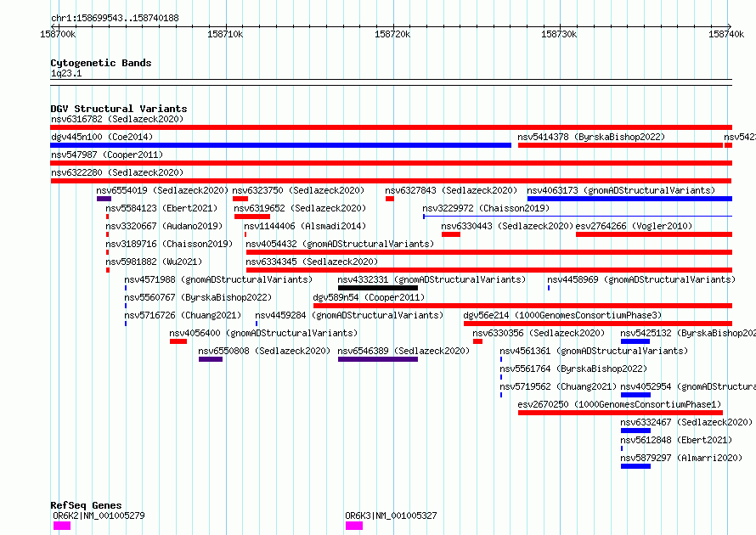Click the red bar of dgv56e214 1000Genomes Phase3
This screenshot has width=756, height=535.
[598, 324]
